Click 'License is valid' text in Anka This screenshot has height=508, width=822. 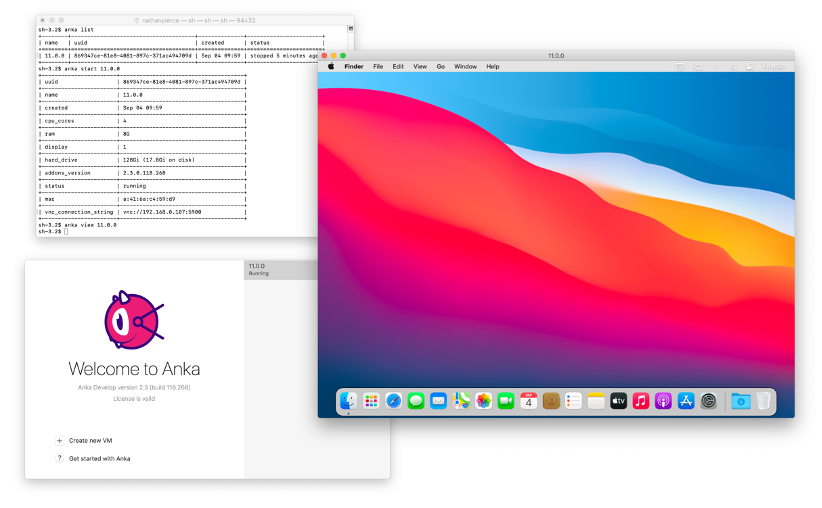click(134, 398)
